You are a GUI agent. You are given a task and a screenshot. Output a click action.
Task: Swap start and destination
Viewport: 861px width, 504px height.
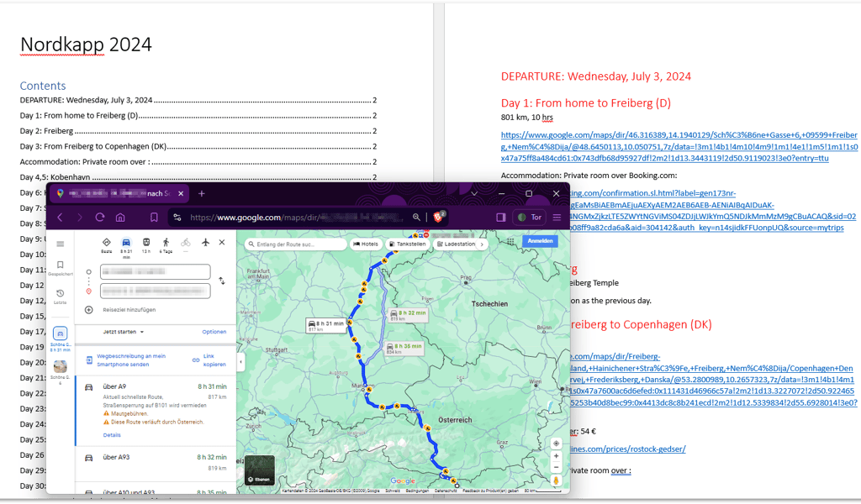(222, 281)
